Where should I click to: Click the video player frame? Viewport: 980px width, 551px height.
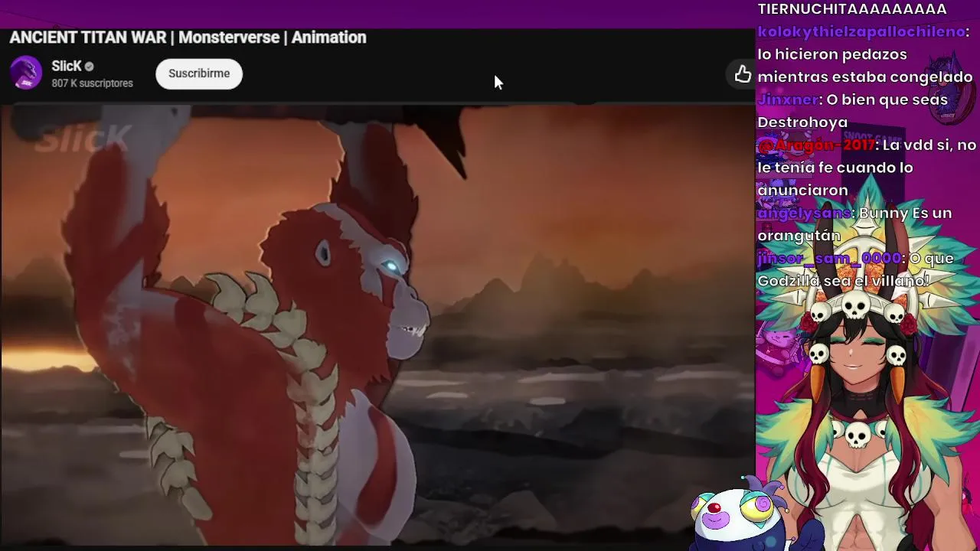pos(377,324)
